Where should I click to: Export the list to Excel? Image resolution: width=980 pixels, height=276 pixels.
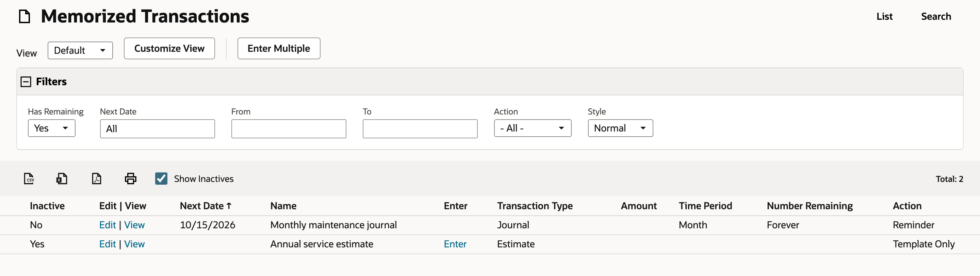tap(62, 179)
